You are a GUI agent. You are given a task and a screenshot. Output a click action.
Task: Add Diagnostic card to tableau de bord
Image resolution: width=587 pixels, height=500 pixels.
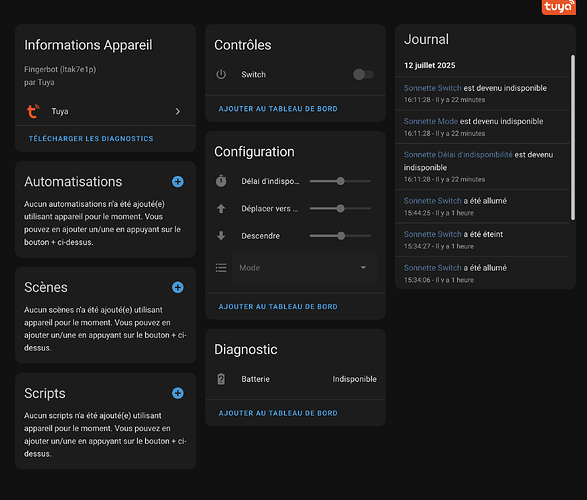click(x=278, y=413)
